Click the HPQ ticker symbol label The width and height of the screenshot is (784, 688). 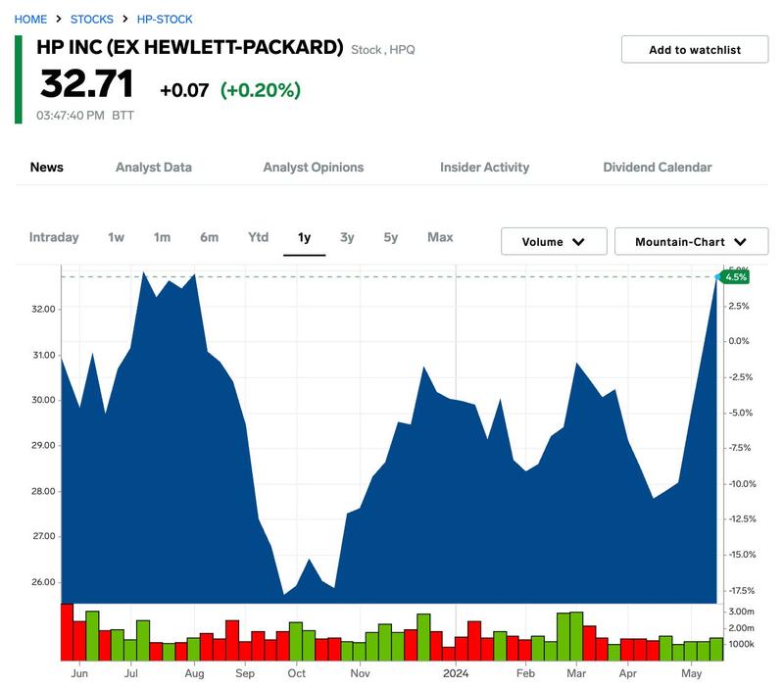coord(402,50)
